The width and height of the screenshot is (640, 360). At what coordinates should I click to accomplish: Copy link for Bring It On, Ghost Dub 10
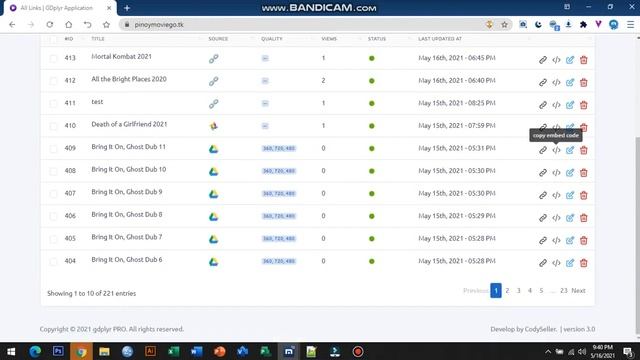[x=542, y=173]
